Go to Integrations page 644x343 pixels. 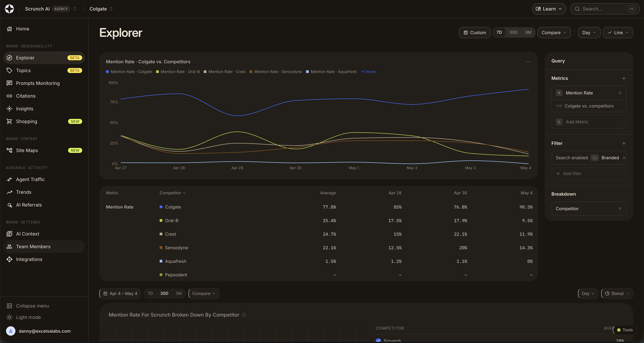[x=44, y=259]
